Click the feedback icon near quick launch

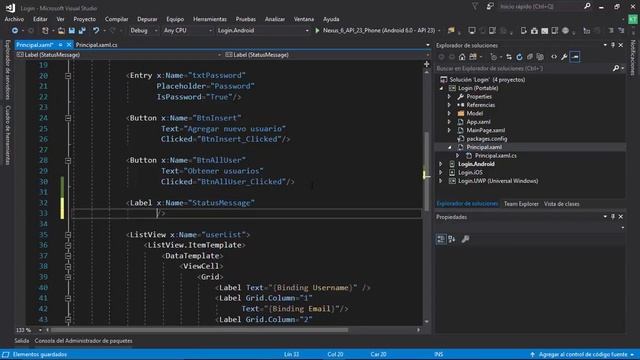point(490,6)
